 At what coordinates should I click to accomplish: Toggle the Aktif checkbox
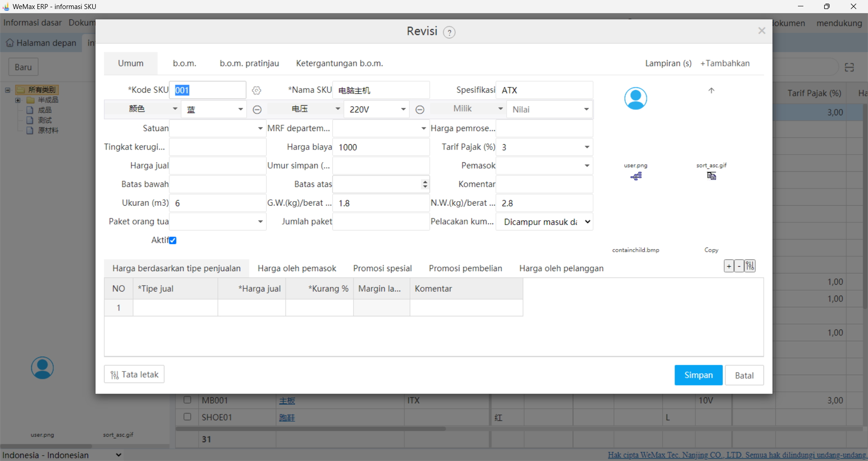click(x=173, y=240)
